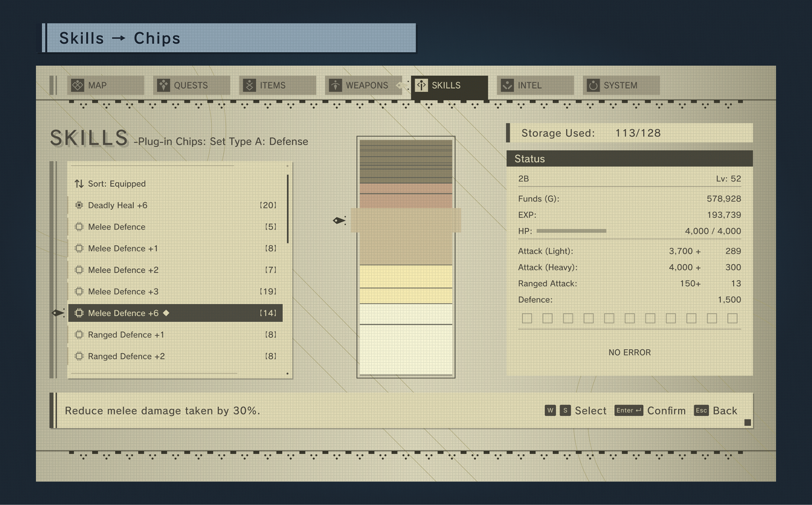Click the chip list scrollbar

pyautogui.click(x=288, y=209)
